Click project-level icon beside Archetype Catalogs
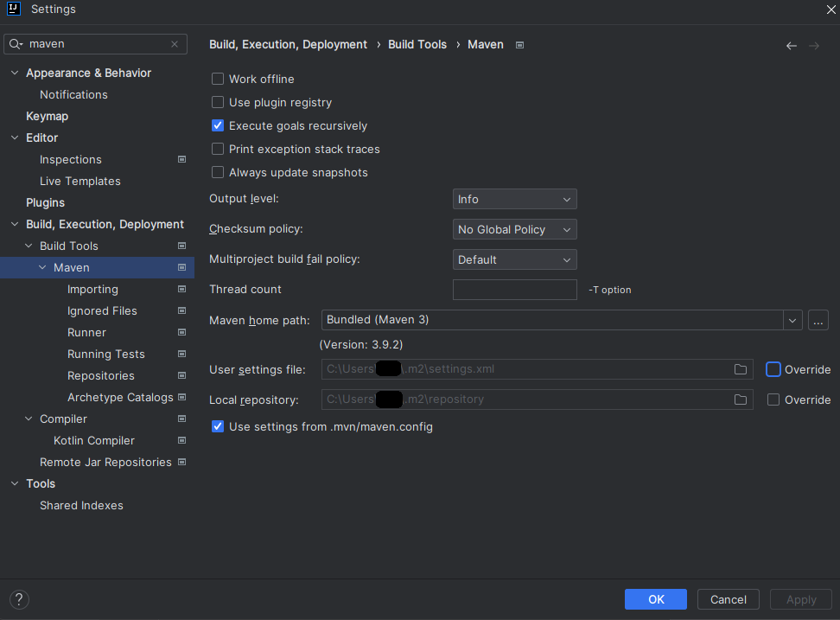 coord(182,397)
